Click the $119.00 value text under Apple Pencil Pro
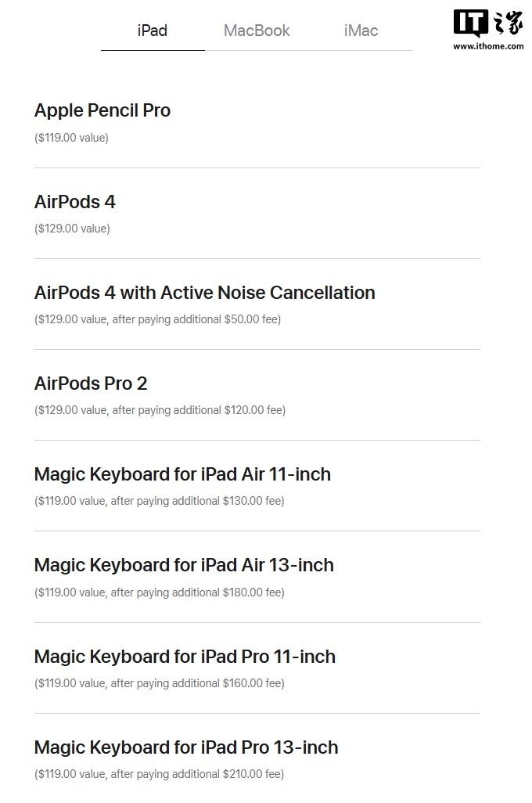 point(71,138)
